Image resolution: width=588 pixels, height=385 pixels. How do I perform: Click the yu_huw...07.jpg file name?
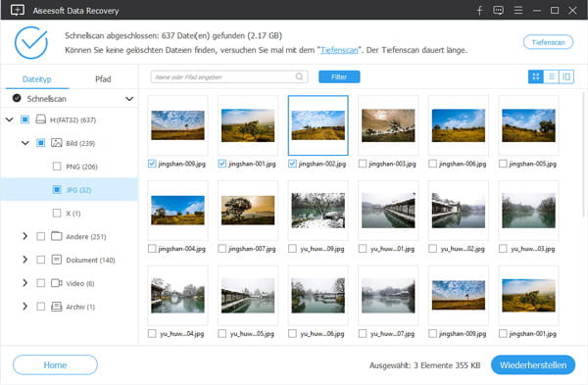point(392,334)
